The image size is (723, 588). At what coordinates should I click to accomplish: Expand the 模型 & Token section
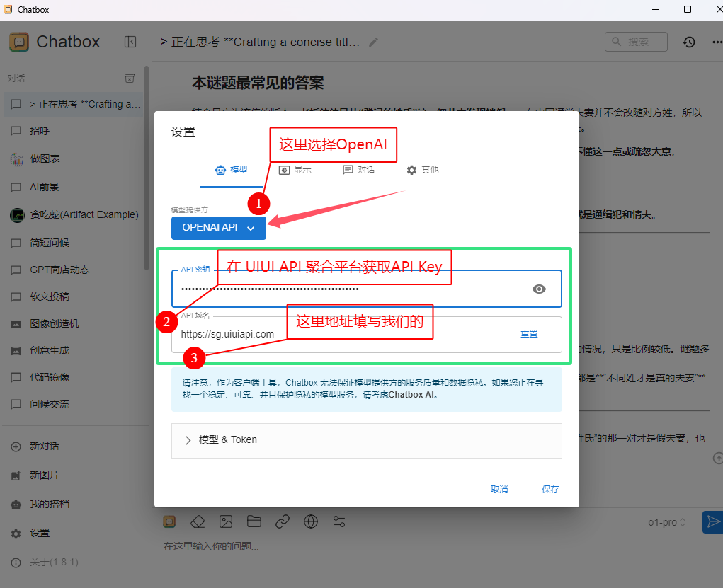pyautogui.click(x=367, y=440)
